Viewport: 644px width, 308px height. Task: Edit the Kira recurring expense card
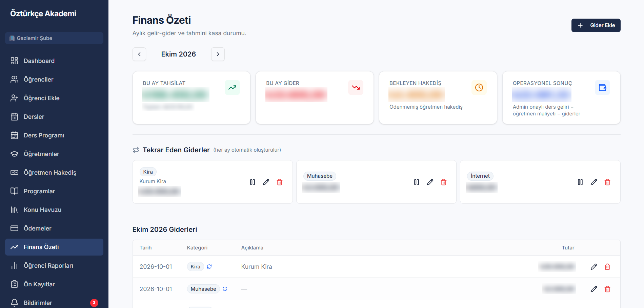tap(266, 182)
